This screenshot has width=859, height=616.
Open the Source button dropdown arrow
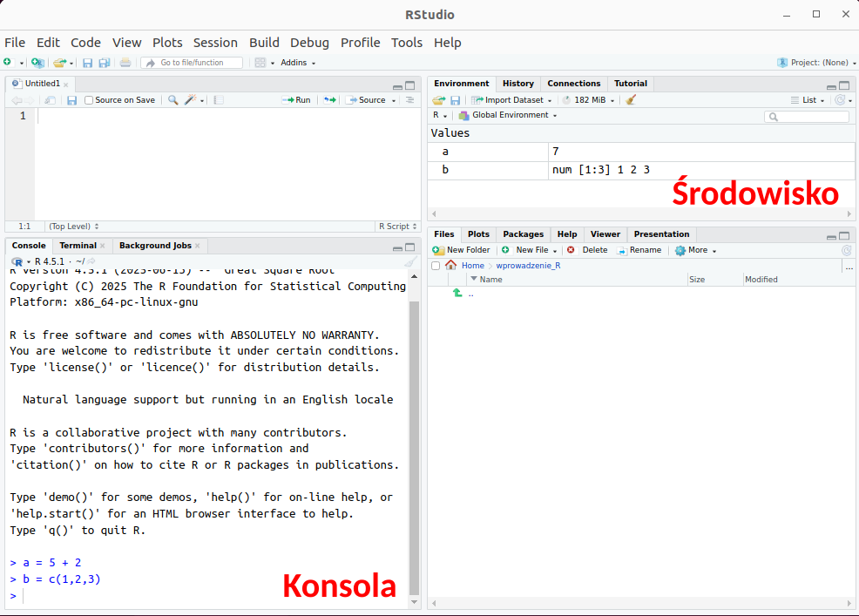[x=393, y=101]
